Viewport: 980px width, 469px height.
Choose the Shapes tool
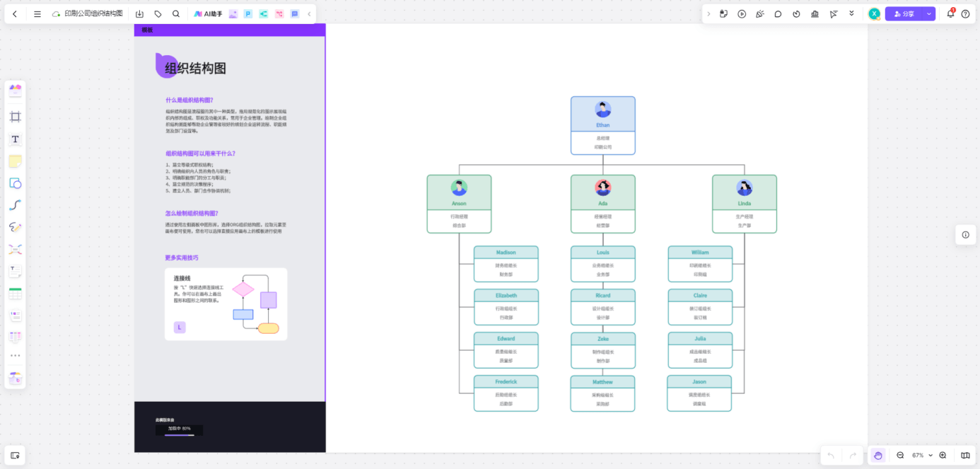[15, 183]
